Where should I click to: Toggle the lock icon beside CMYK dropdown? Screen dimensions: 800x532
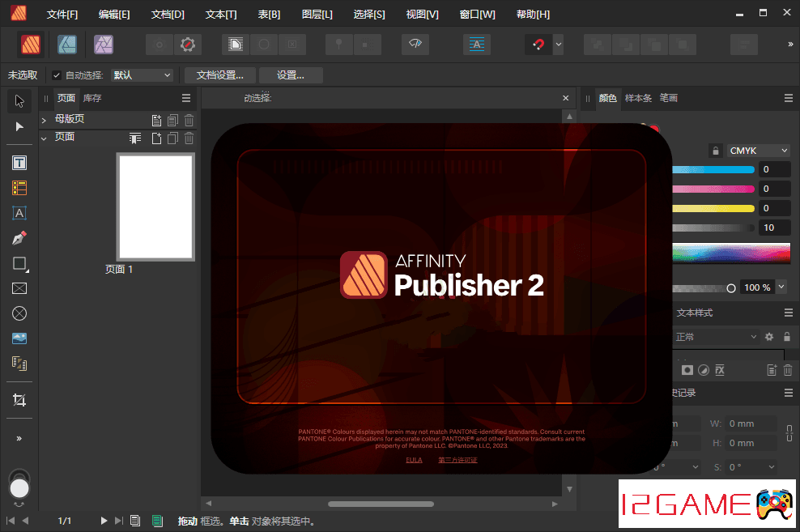pos(715,151)
